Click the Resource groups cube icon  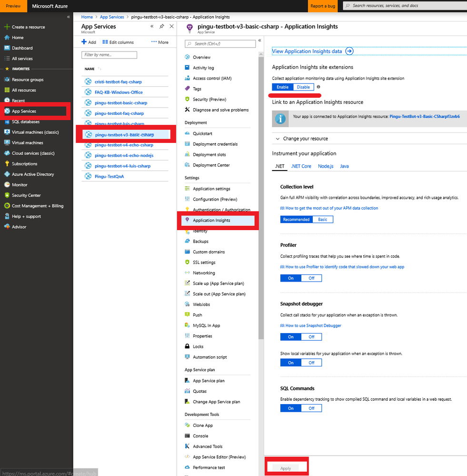coord(7,80)
